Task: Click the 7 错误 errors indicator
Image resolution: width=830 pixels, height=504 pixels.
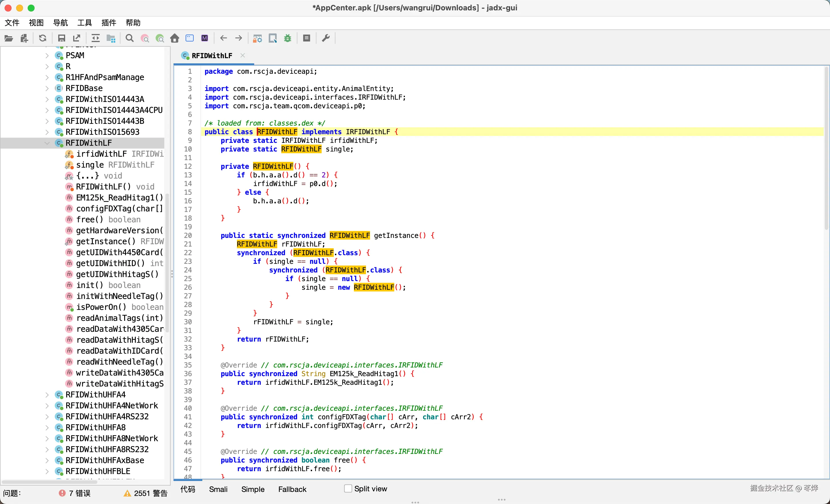Action: [x=75, y=493]
